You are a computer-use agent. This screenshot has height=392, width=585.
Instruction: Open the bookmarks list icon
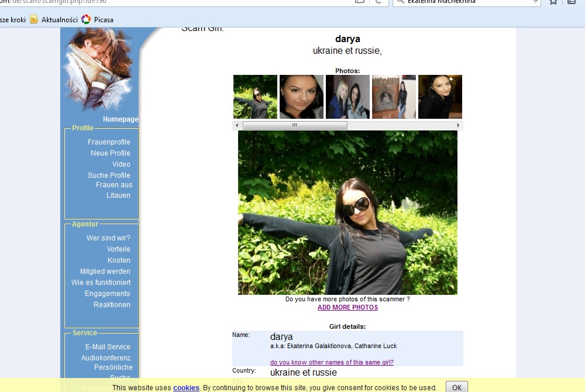coord(572,2)
